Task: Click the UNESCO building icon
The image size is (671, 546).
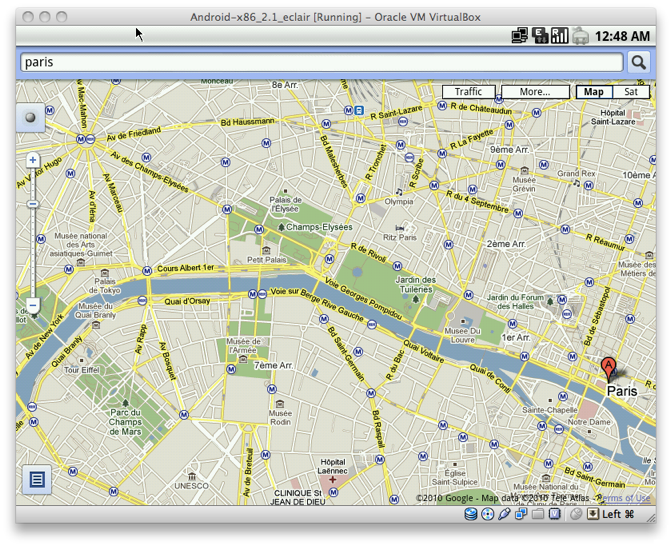Action: click(192, 476)
